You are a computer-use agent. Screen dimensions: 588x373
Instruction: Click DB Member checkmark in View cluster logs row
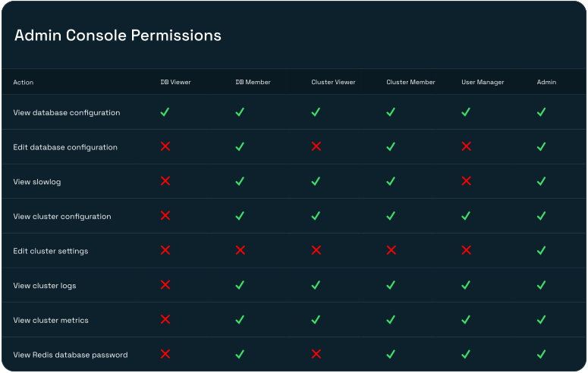point(240,285)
